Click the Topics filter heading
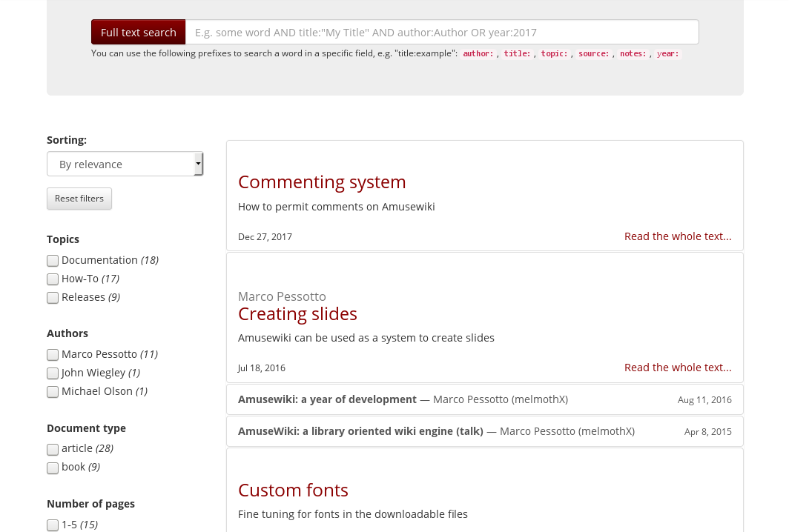The image size is (789, 532). coord(63,239)
